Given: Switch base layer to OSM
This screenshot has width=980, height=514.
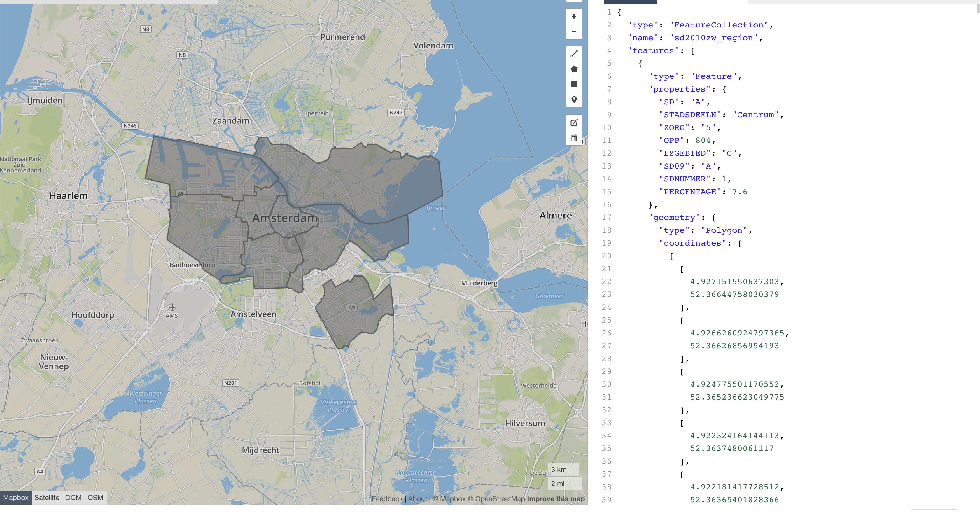Looking at the screenshot, I should (x=95, y=498).
